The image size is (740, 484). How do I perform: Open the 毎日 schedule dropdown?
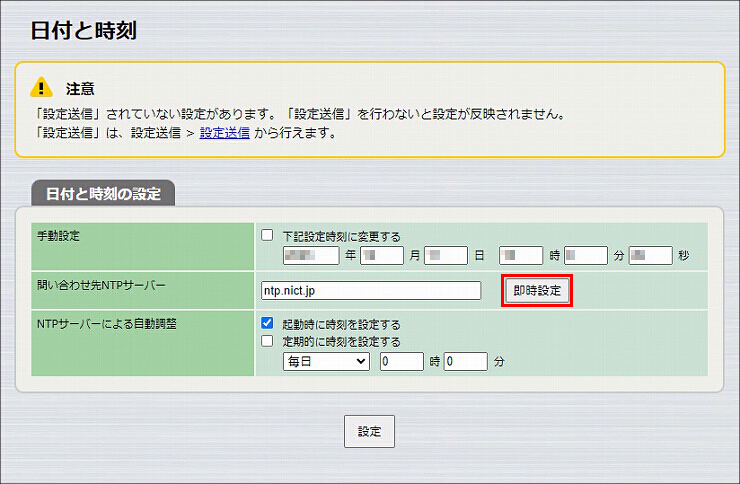point(326,362)
